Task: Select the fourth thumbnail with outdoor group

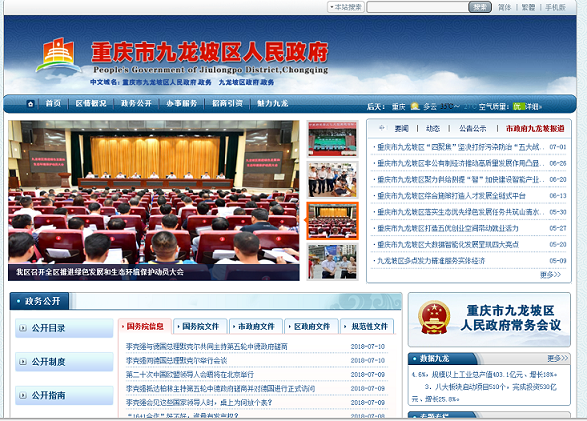Action: click(x=332, y=262)
